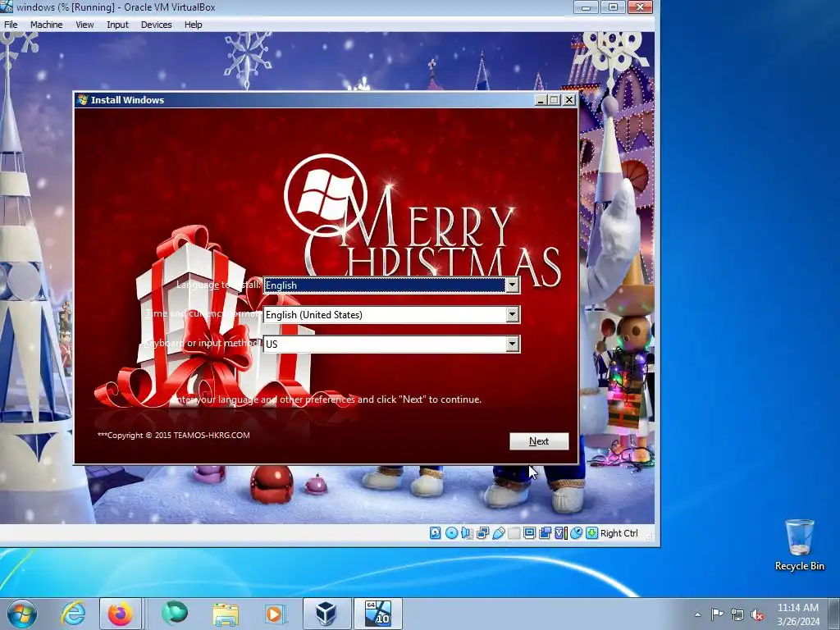The height and width of the screenshot is (630, 840).
Task: Switch to the 64-bit VM taskbar button
Action: (x=377, y=614)
